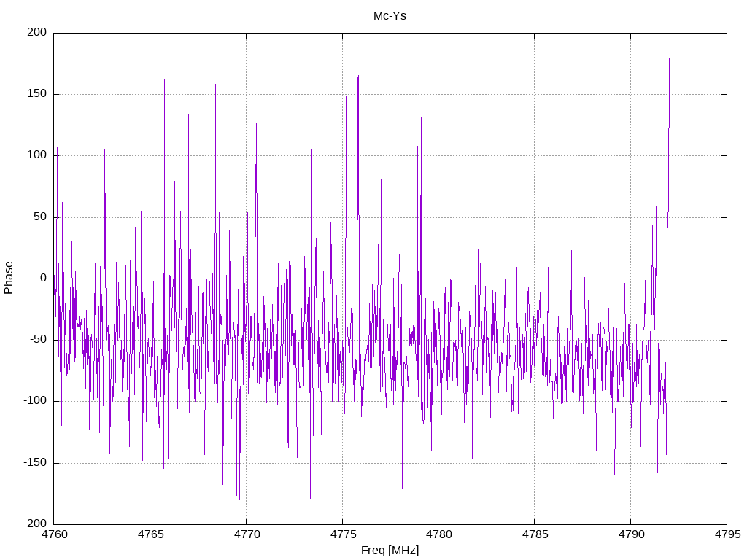Click the y-axis tick label 0
747x560 pixels.
point(44,278)
